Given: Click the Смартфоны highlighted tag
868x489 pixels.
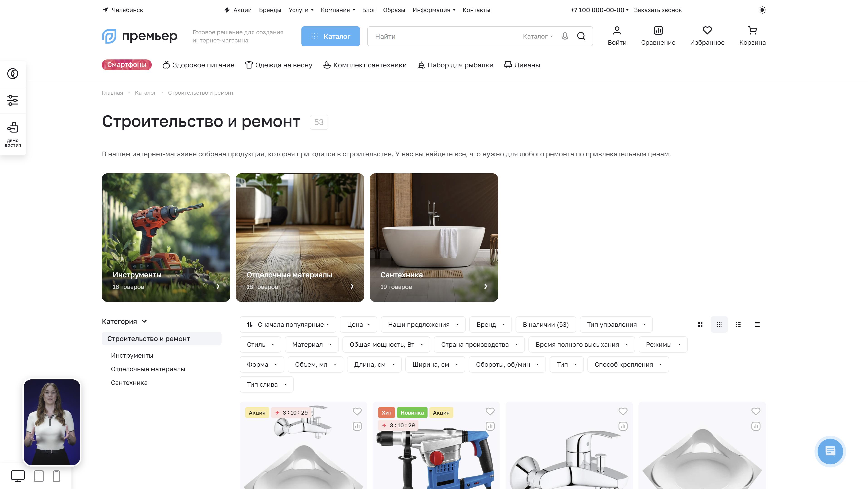Looking at the screenshot, I should [126, 65].
